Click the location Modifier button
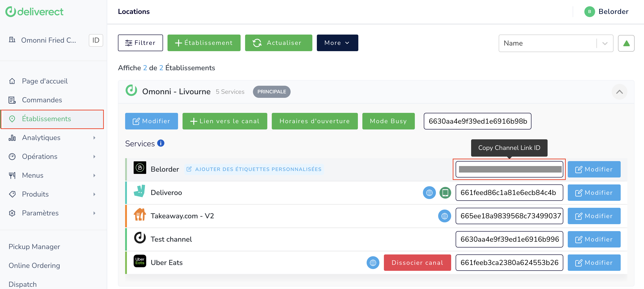This screenshot has width=644, height=289. [x=151, y=121]
